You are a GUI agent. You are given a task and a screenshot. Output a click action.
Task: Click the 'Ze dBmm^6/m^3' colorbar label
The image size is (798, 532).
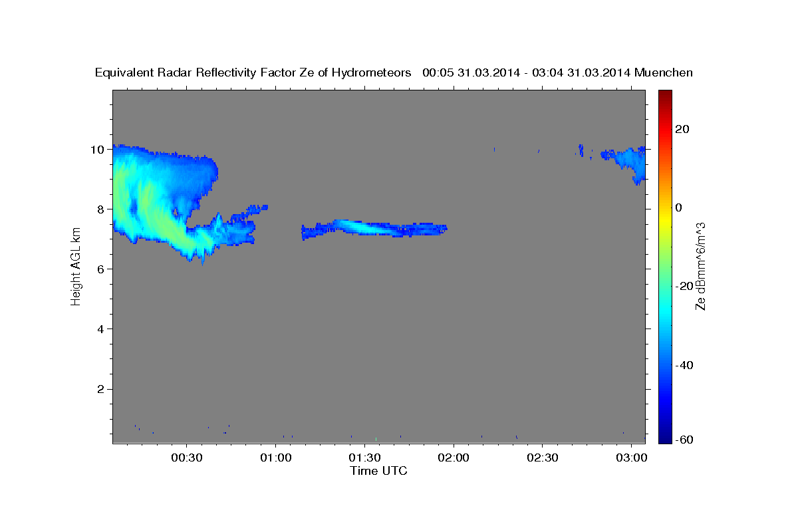[x=700, y=266]
